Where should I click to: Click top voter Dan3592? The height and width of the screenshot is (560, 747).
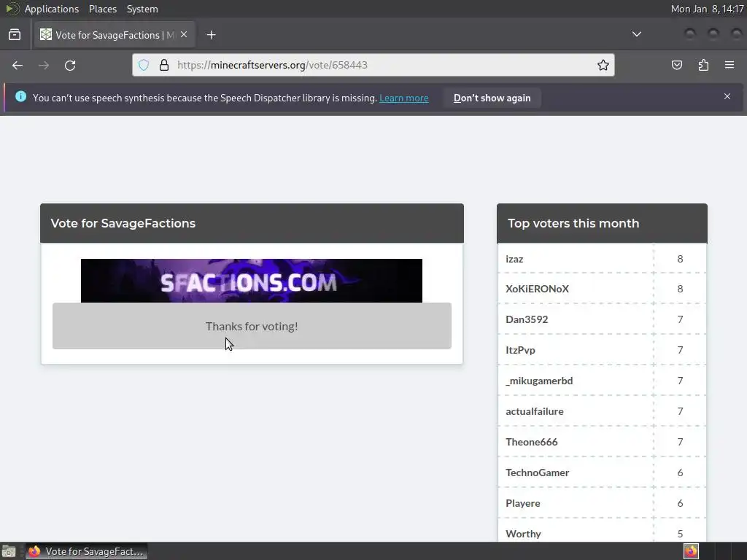click(527, 319)
